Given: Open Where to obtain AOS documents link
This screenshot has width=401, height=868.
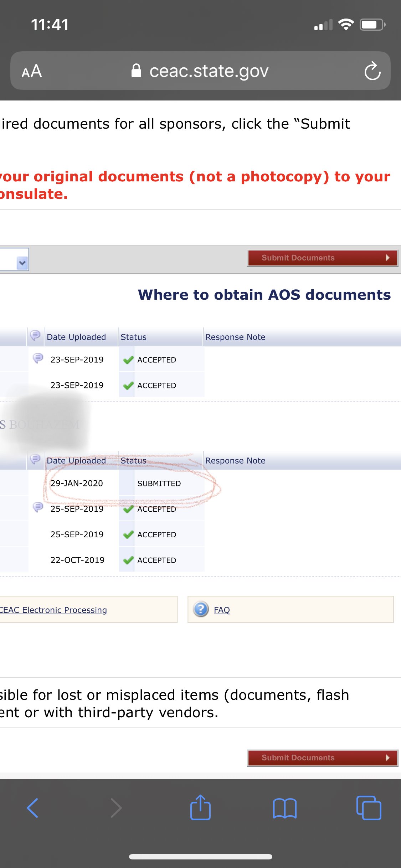Looking at the screenshot, I should pos(264,295).
